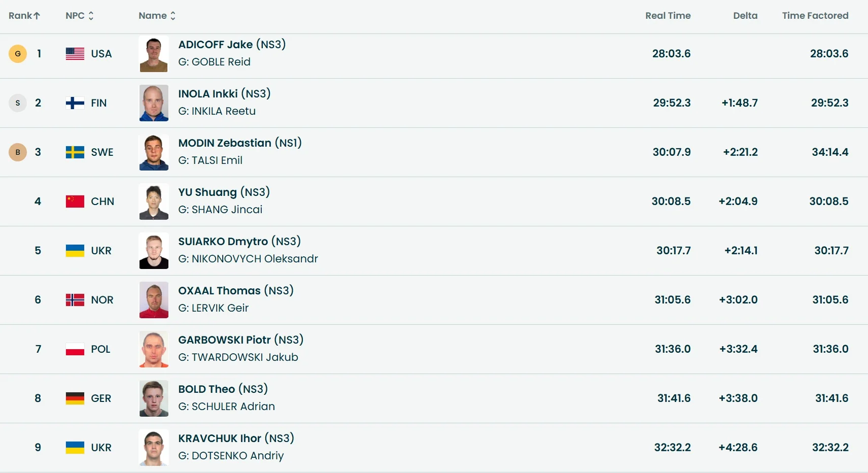Click KRAVCHUK Ihor's profile photo
This screenshot has height=473, width=868.
tap(154, 448)
